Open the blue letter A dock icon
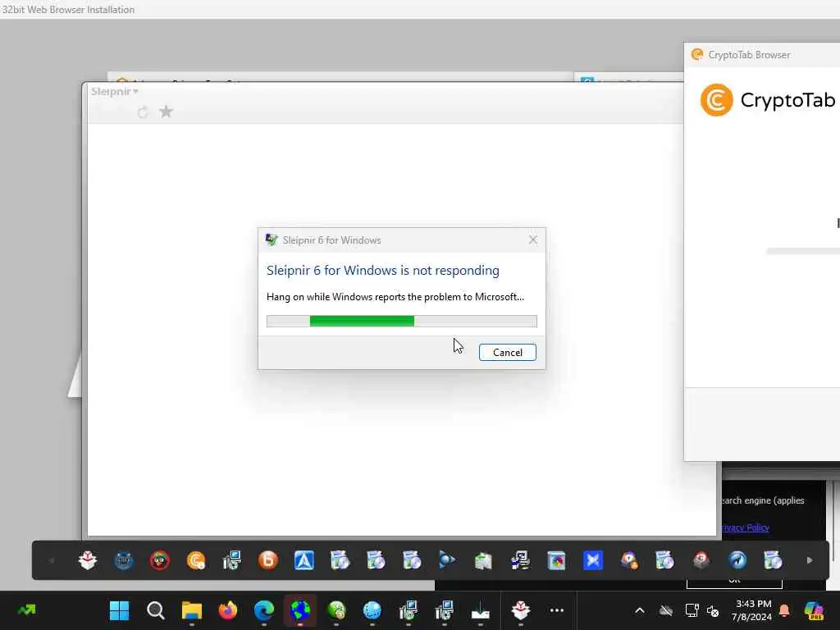Screen dimensions: 840x630 (x=304, y=560)
